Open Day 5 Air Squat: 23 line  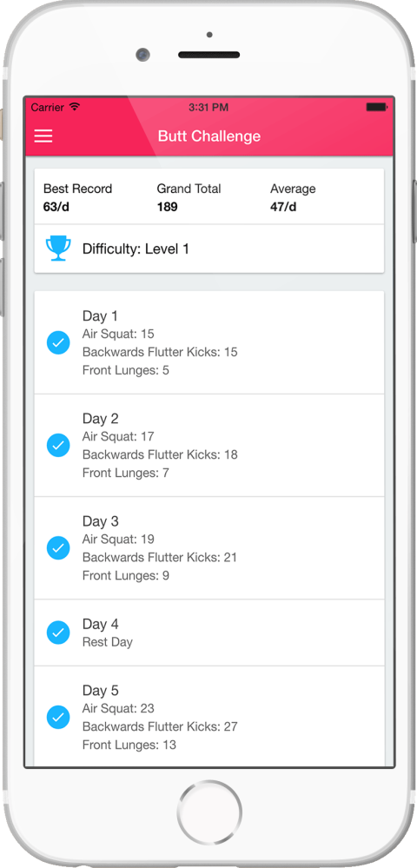pyautogui.click(x=118, y=708)
